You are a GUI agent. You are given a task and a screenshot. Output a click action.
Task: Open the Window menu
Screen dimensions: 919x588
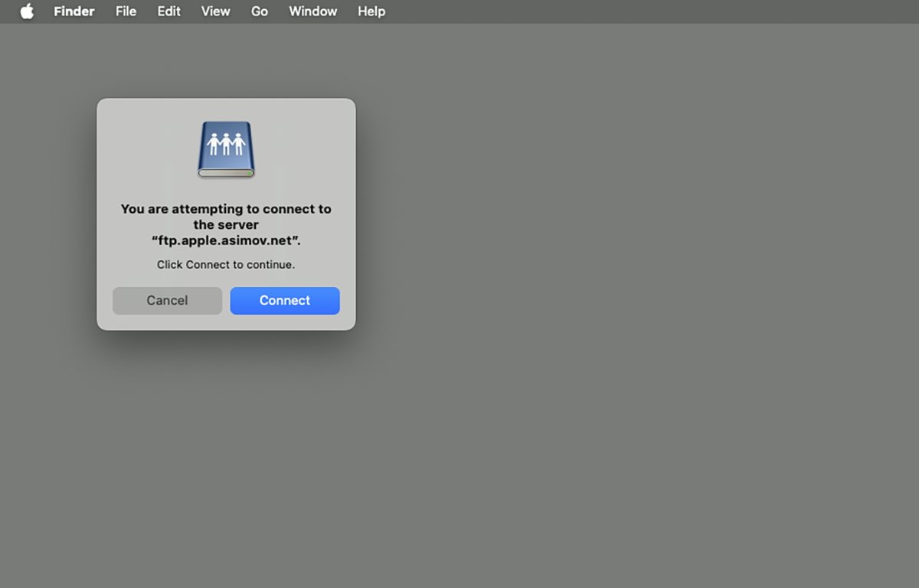[x=312, y=11]
